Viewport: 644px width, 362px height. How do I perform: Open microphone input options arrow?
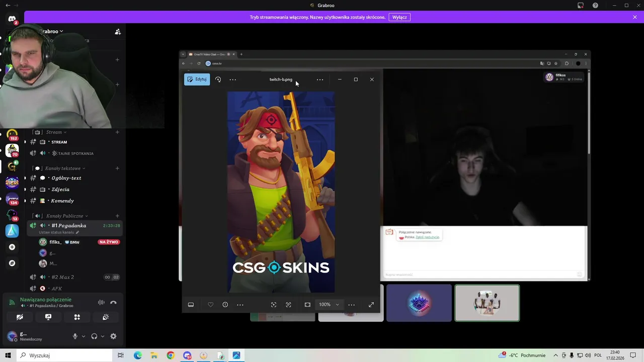(84, 336)
